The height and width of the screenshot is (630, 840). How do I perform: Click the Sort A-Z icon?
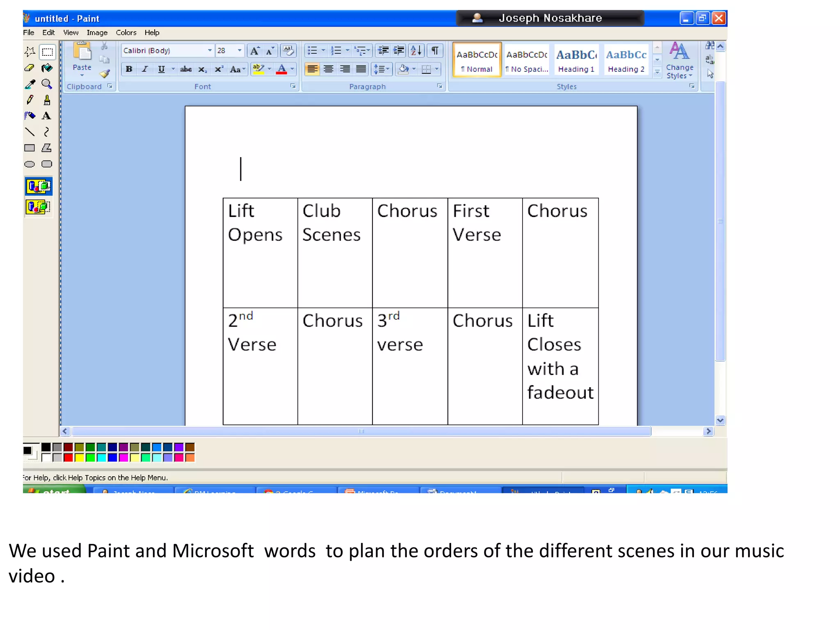point(416,50)
